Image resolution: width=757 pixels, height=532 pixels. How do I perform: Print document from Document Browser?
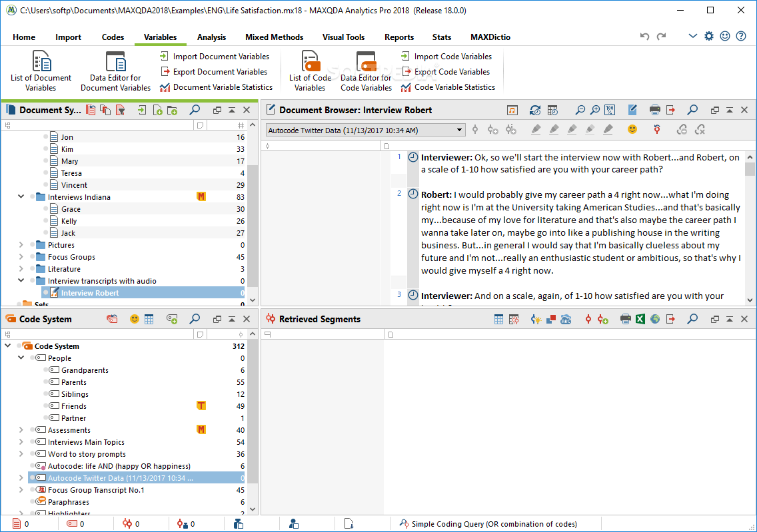pyautogui.click(x=654, y=110)
